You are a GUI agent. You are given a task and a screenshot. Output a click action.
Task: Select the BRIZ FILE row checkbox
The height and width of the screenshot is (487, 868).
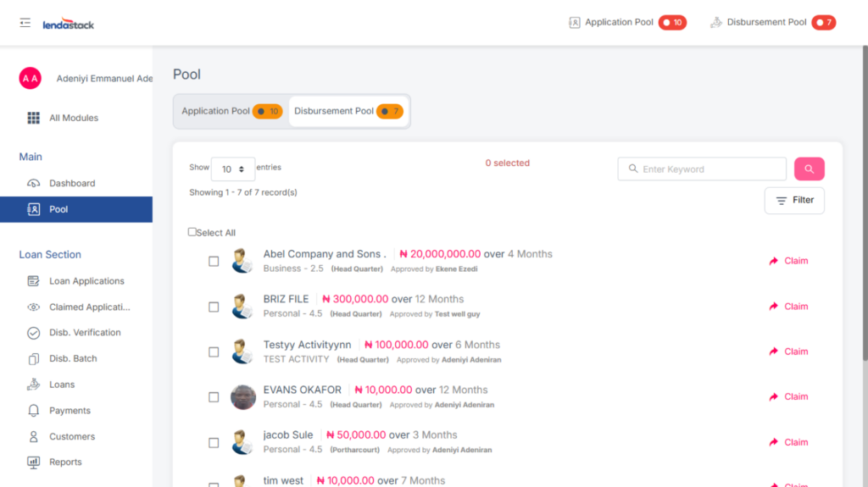(x=214, y=307)
